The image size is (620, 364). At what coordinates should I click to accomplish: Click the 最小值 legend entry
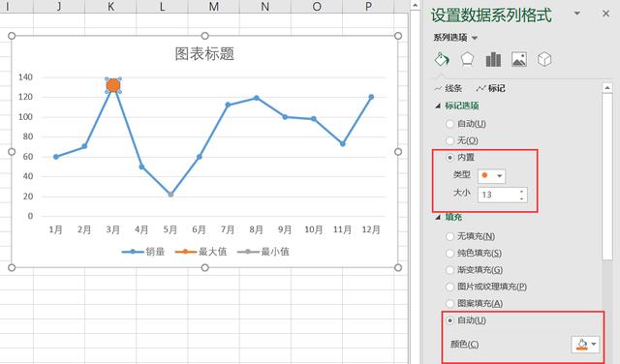pos(263,252)
